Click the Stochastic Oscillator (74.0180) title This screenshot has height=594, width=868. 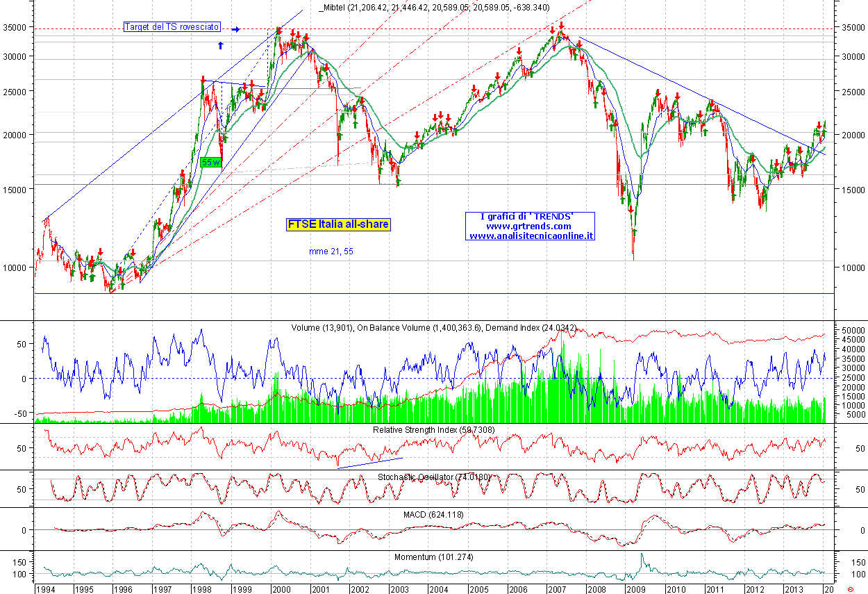click(434, 477)
